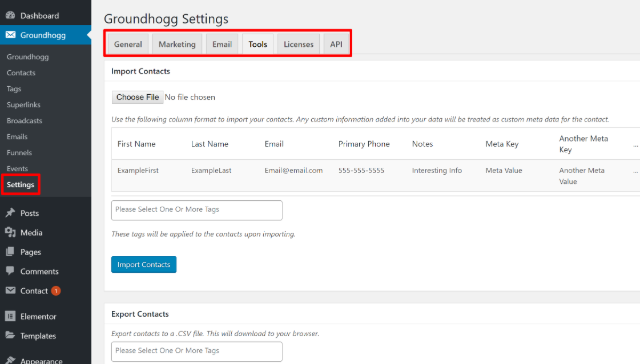Switch to the General tab
Image resolution: width=640 pixels, height=364 pixels.
pos(128,44)
